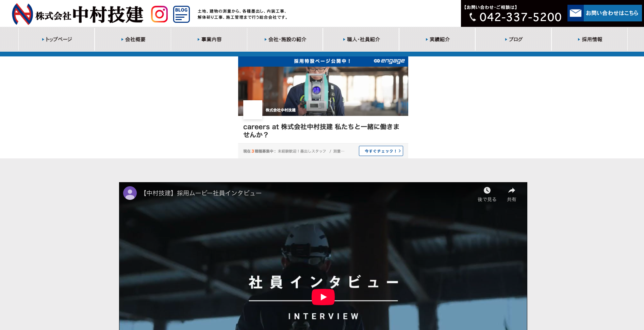This screenshot has height=330, width=644.
Task: Click the engage logo in banner
Action: click(389, 61)
